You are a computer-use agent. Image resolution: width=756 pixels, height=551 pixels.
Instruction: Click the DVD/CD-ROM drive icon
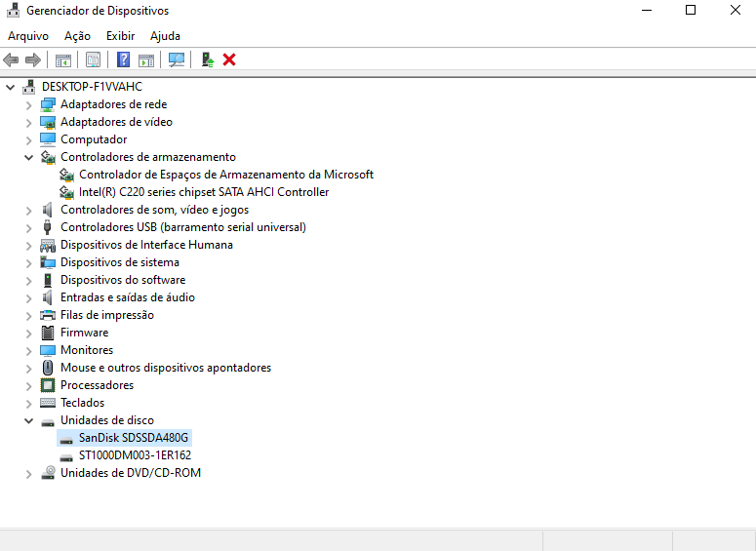coord(48,472)
